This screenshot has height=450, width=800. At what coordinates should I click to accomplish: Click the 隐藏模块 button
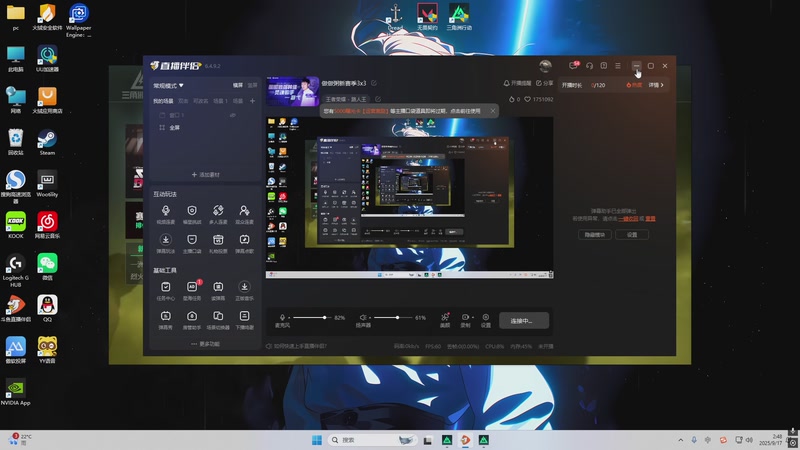click(x=595, y=235)
